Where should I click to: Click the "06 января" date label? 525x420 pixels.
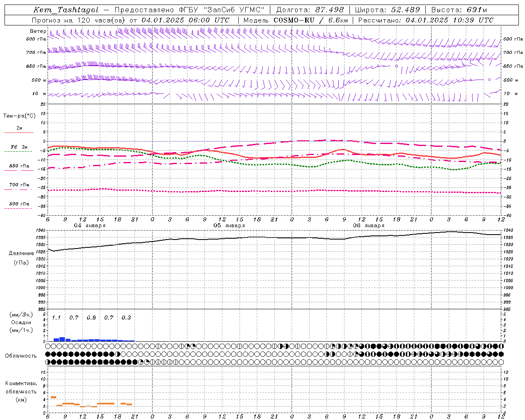[x=368, y=226]
